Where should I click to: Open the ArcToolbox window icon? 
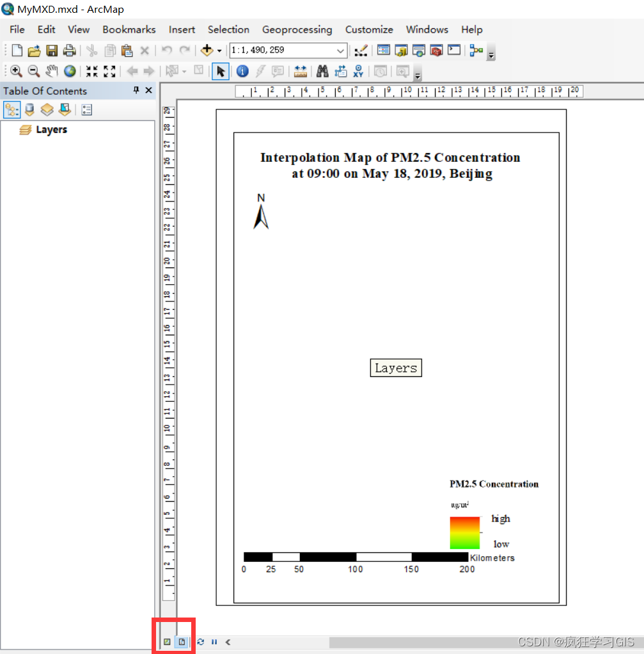pyautogui.click(x=436, y=51)
